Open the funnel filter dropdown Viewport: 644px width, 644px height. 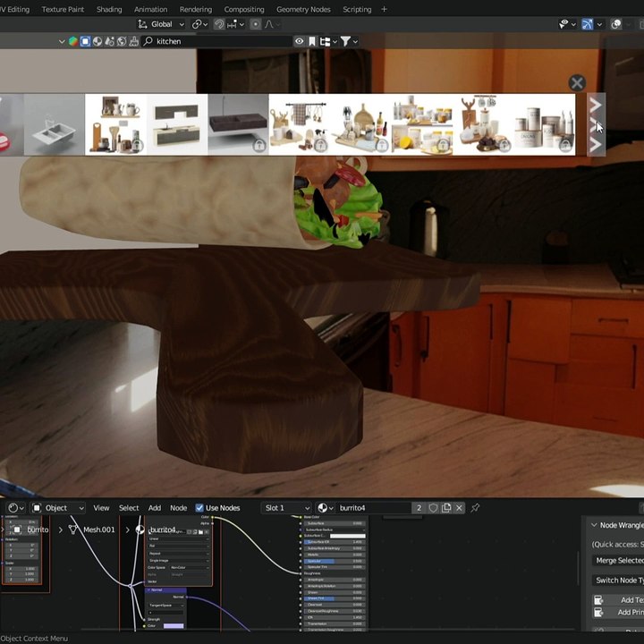click(x=350, y=41)
